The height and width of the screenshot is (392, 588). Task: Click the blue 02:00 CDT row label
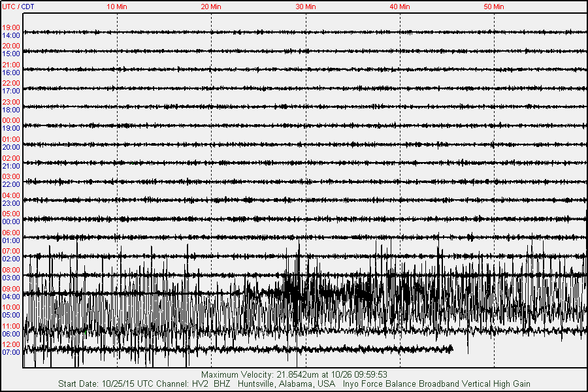pyautogui.click(x=11, y=259)
